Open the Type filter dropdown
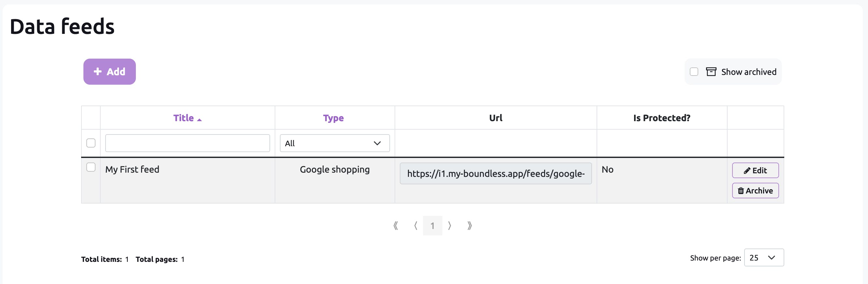This screenshot has width=868, height=284. tap(335, 143)
